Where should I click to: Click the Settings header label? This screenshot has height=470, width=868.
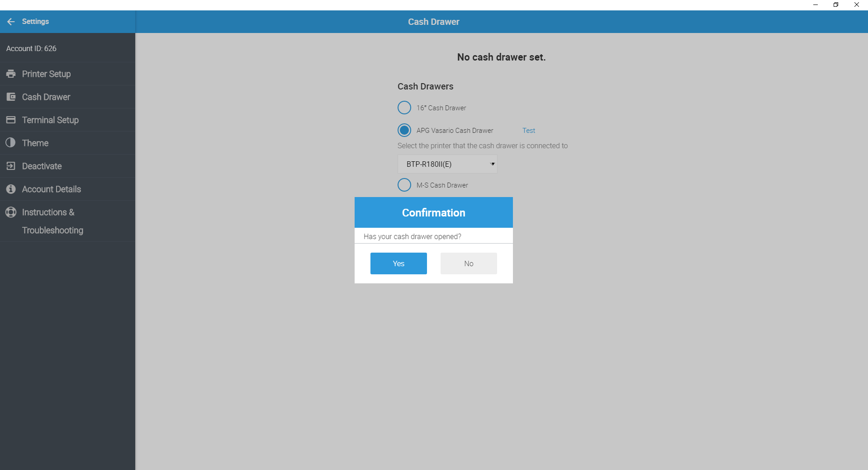[35, 21]
